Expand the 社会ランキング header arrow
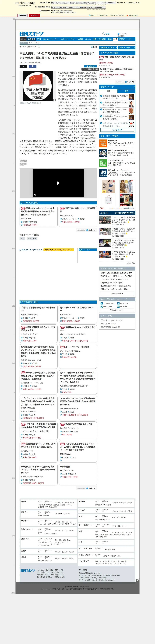 [134, 87]
